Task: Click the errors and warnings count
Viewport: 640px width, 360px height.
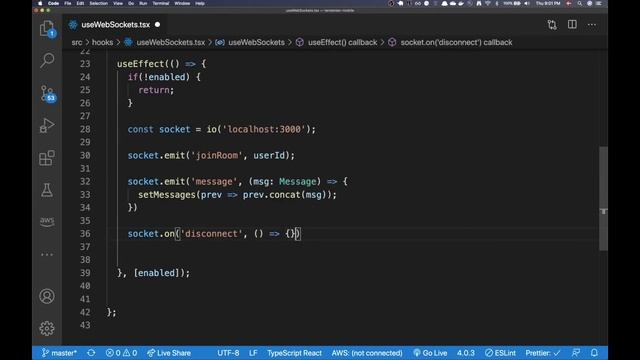Action: (121, 353)
